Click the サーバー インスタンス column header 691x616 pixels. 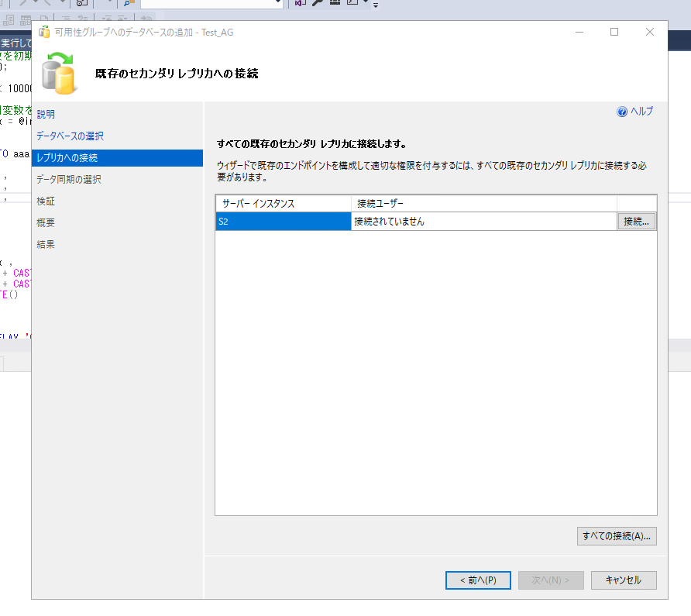click(284, 203)
